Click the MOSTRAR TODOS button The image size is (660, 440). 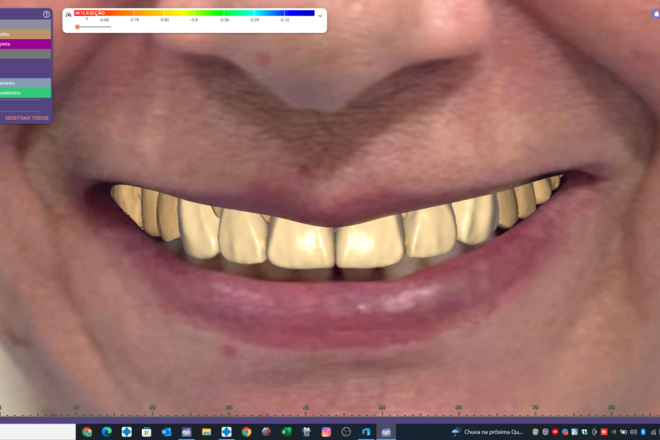[x=27, y=117]
